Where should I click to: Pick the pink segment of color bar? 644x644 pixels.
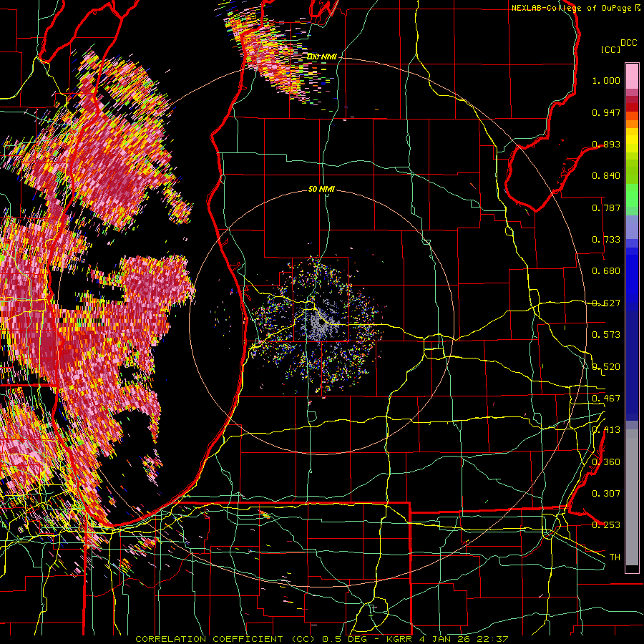pyautogui.click(x=632, y=77)
